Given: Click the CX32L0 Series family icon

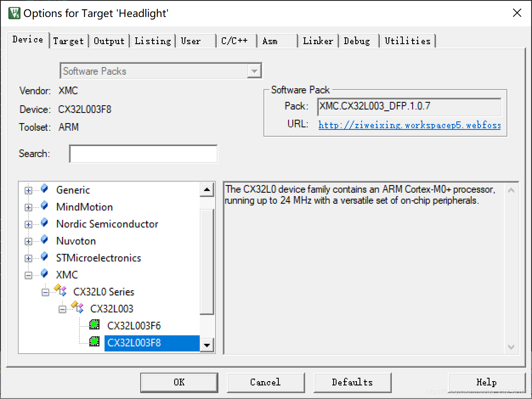Looking at the screenshot, I should tap(60, 290).
